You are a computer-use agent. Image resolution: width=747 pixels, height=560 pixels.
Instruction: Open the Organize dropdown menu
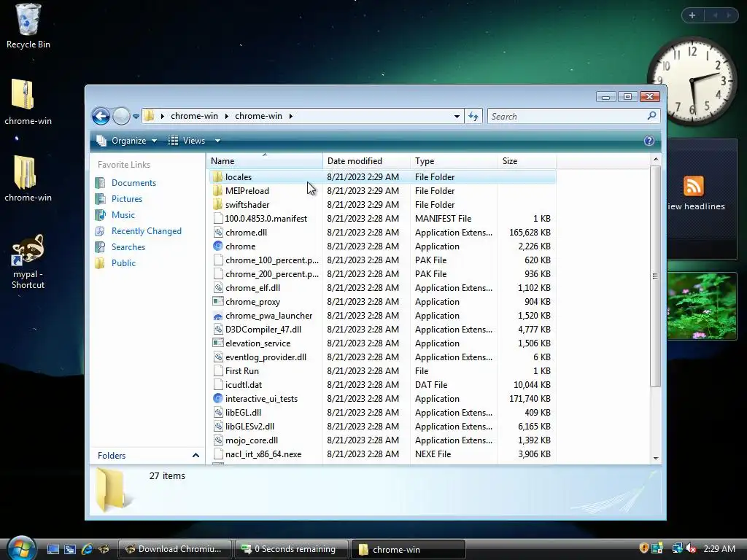click(127, 141)
